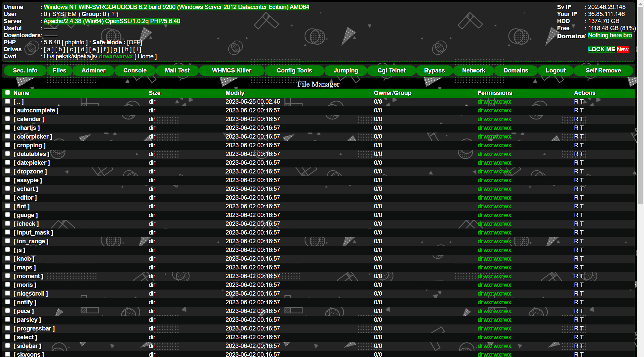Screen dimensions: 644x357
Task: Toggle the cropping row checkbox
Action: click(x=7, y=145)
